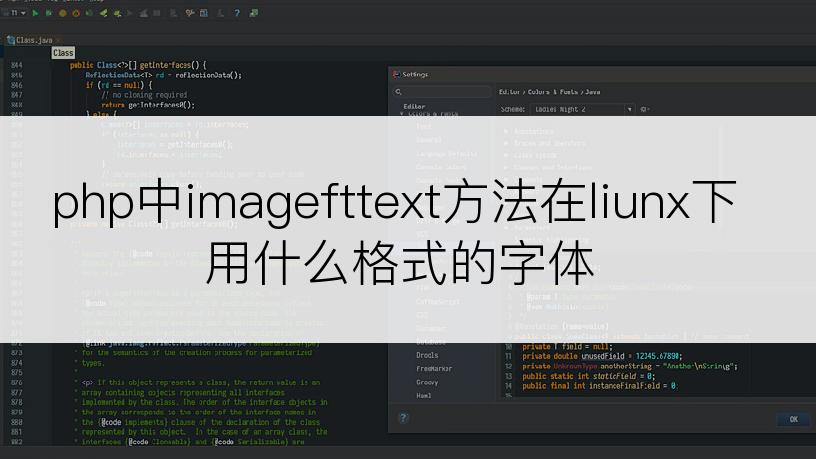816x459 pixels.
Task: Open the Scheme dropdown showing Ladies Night 2
Action: pyautogui.click(x=582, y=109)
